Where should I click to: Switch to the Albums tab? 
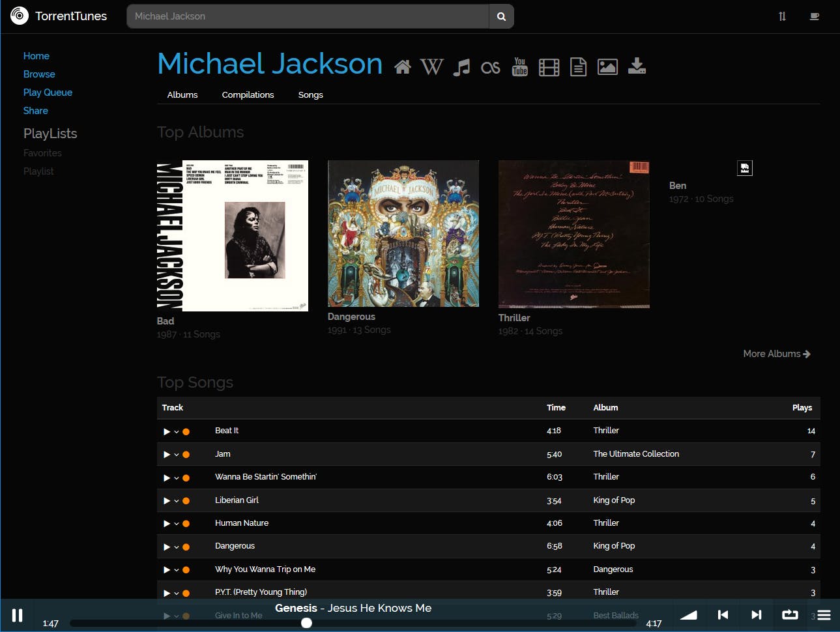(182, 94)
